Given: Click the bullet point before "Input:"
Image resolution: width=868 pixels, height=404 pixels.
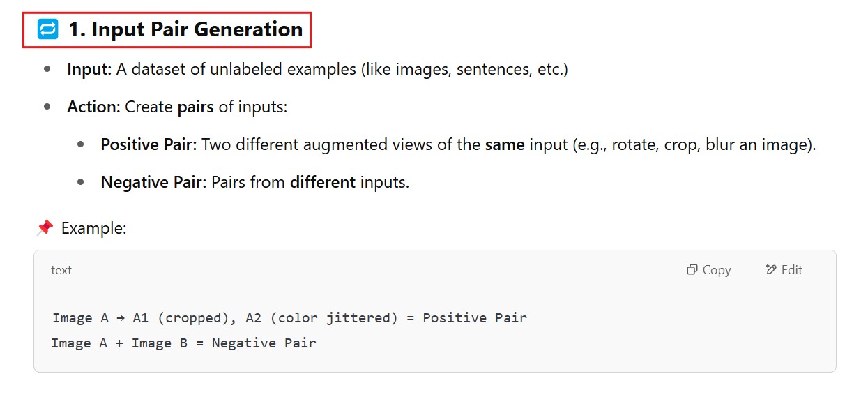Looking at the screenshot, I should coord(47,70).
